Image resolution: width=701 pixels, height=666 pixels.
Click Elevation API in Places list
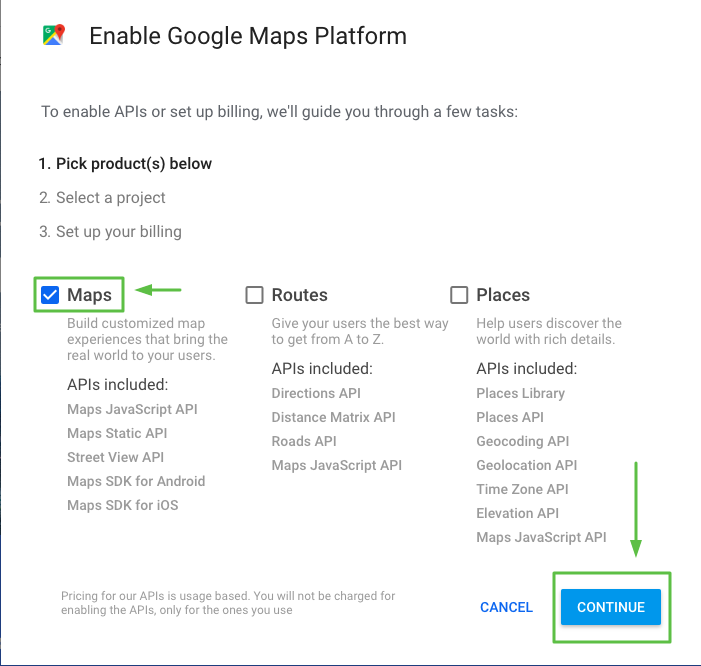click(517, 513)
